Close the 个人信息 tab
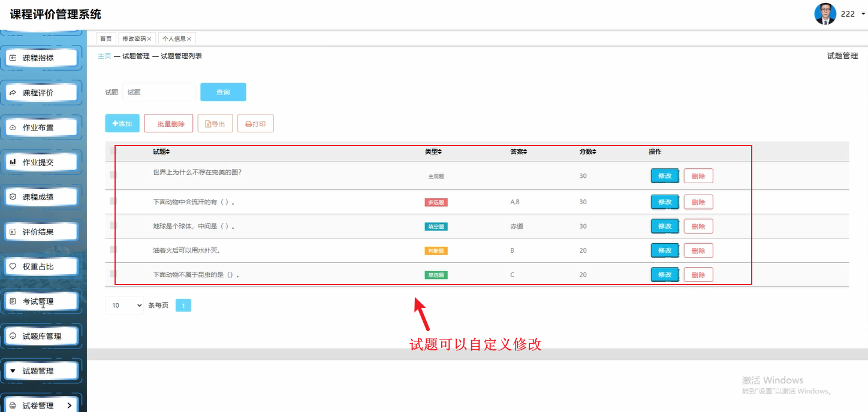 pos(189,38)
